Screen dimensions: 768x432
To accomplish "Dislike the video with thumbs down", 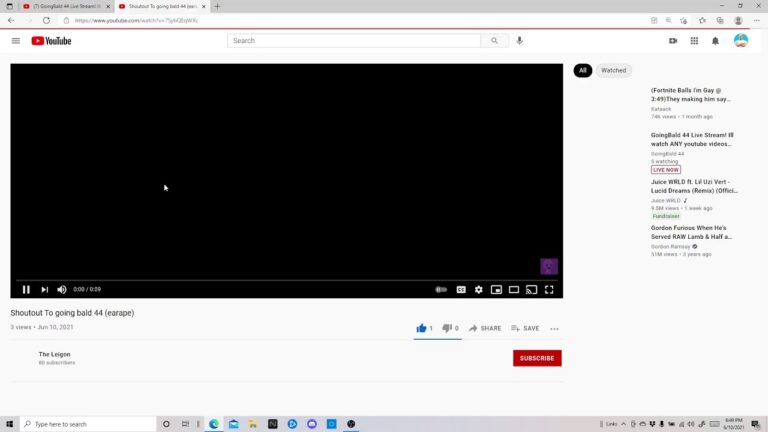I will point(447,328).
